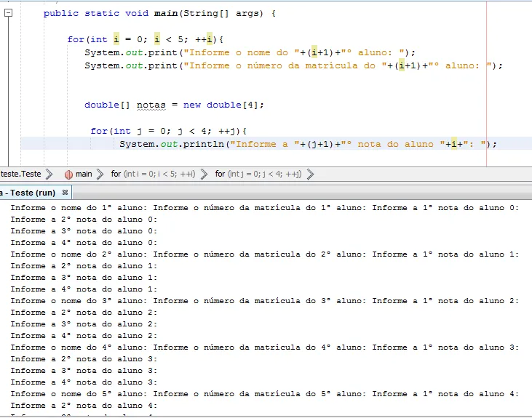This screenshot has width=532, height=418.
Task: Open the teste.Teste breadcrumb
Action: pos(20,174)
